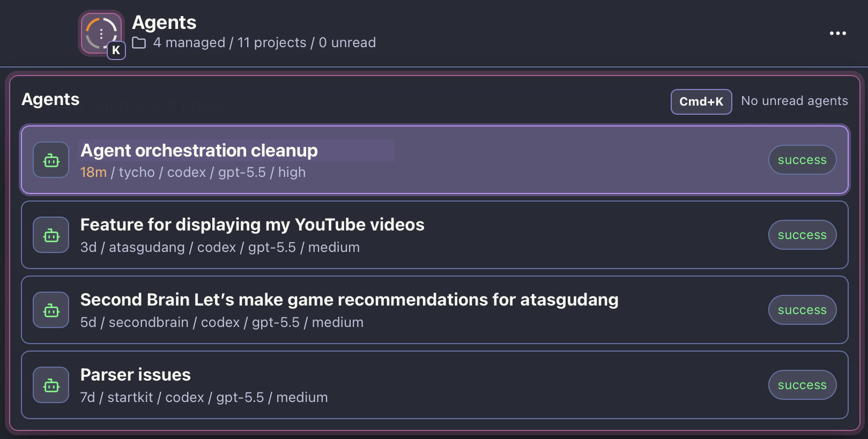Click the Agents header title
Screen dimensions: 868x439
click(164, 23)
